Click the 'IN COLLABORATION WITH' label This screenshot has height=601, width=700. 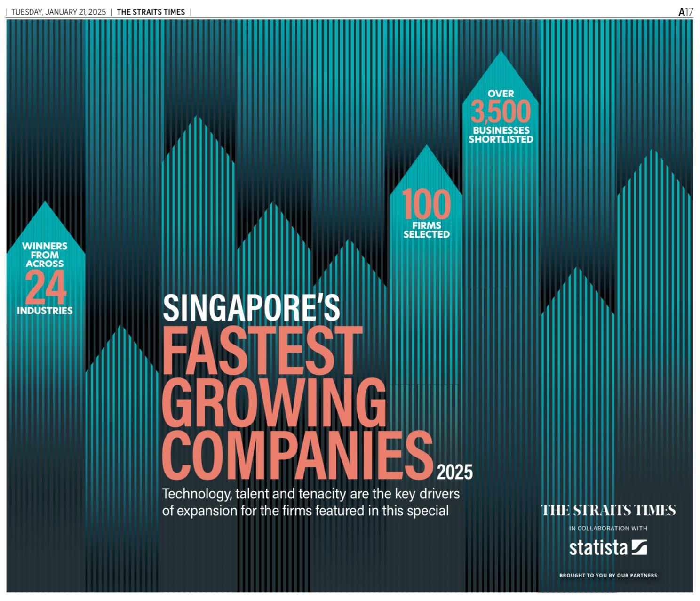(608, 529)
